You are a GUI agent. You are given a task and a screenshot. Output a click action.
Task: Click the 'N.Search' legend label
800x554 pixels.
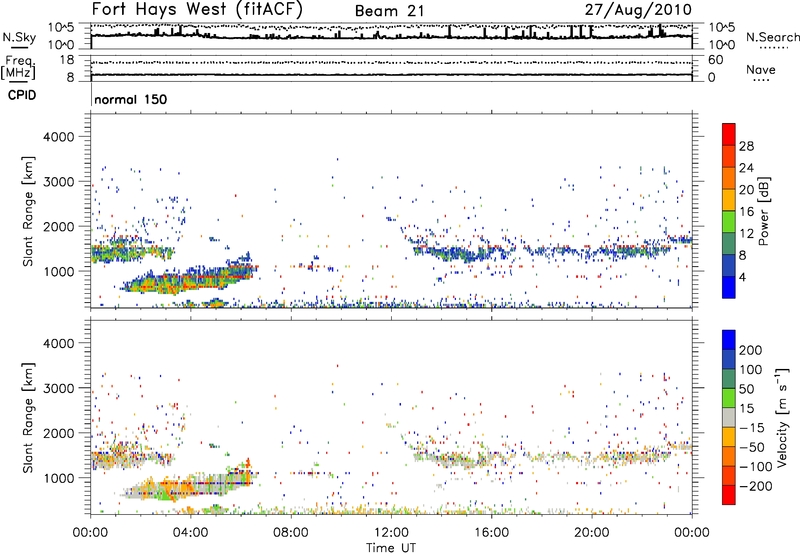pos(772,37)
